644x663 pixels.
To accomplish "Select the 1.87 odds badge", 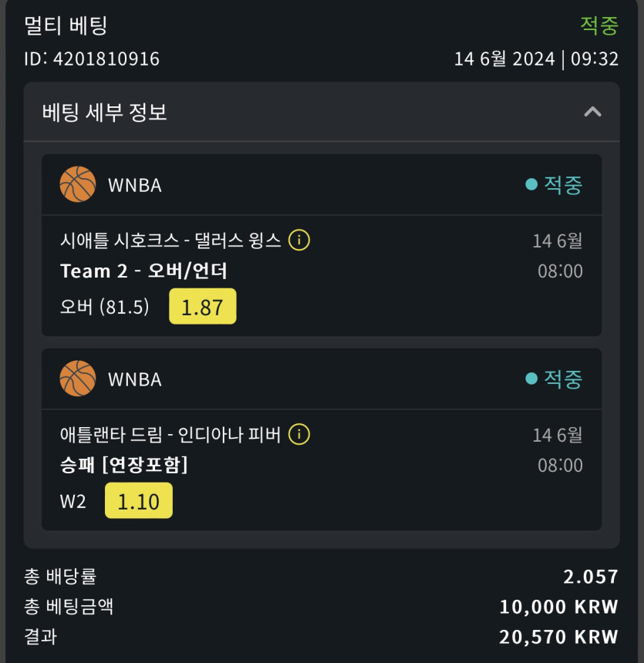I will coord(202,307).
